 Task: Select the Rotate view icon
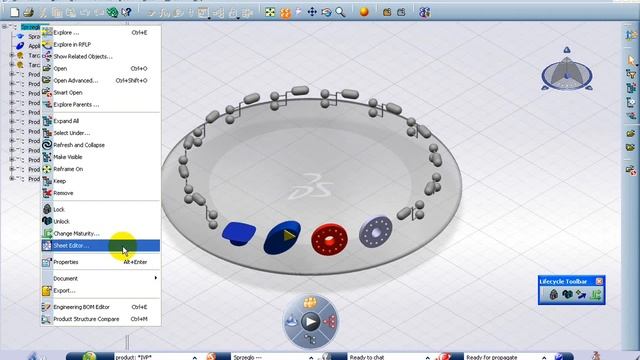pyautogui.click(x=326, y=12)
